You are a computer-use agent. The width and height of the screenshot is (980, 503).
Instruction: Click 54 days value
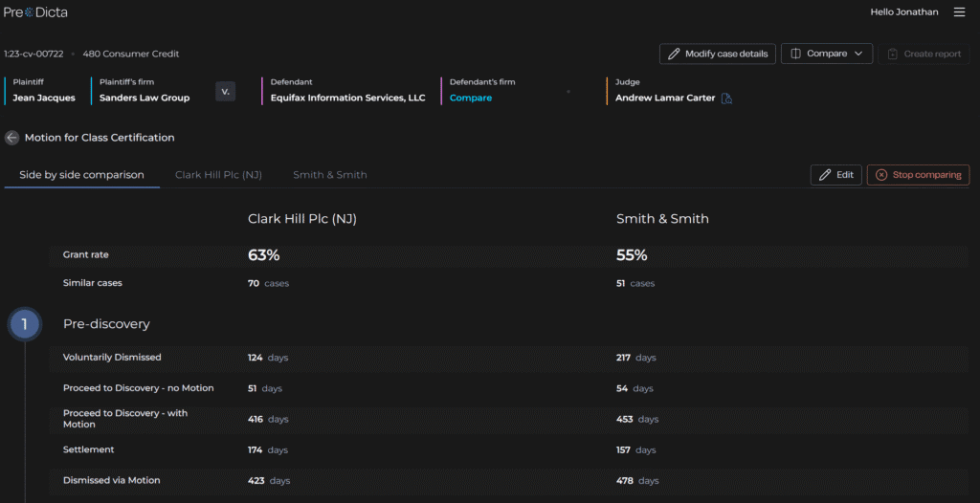(635, 388)
